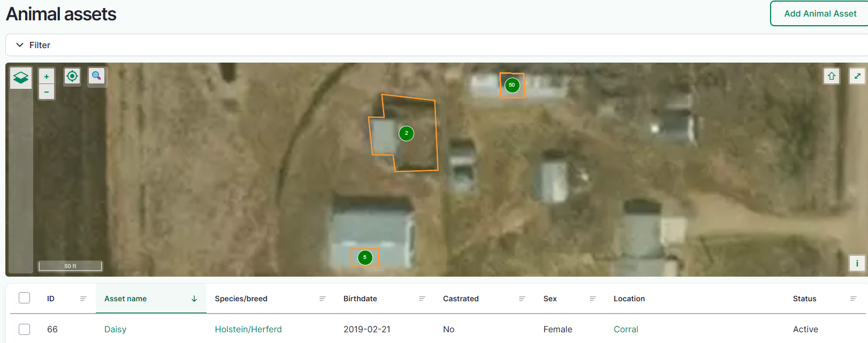
Task: Toggle Asset name sort direction arrow
Action: pyautogui.click(x=194, y=299)
